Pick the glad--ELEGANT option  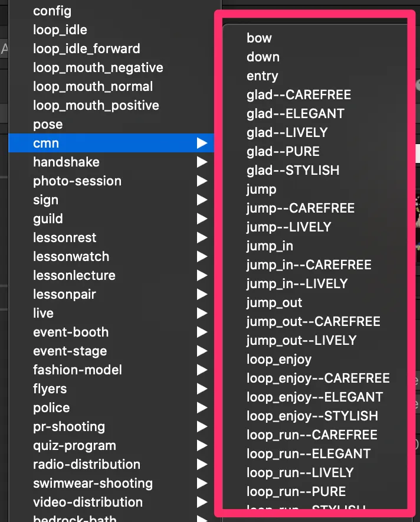tap(295, 114)
